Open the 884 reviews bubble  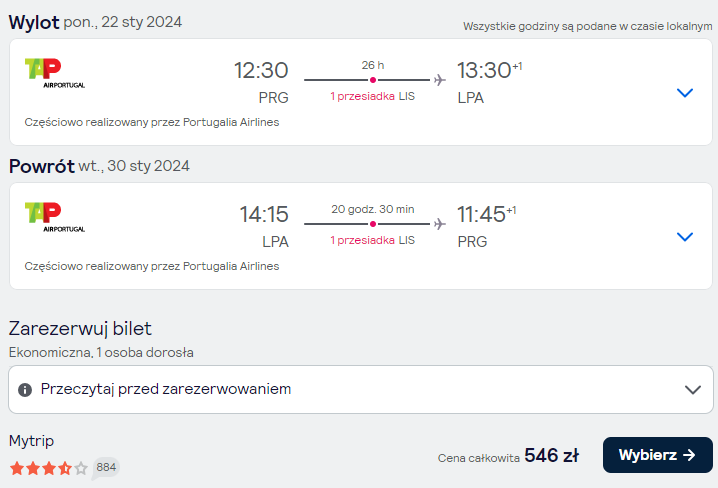(106, 467)
